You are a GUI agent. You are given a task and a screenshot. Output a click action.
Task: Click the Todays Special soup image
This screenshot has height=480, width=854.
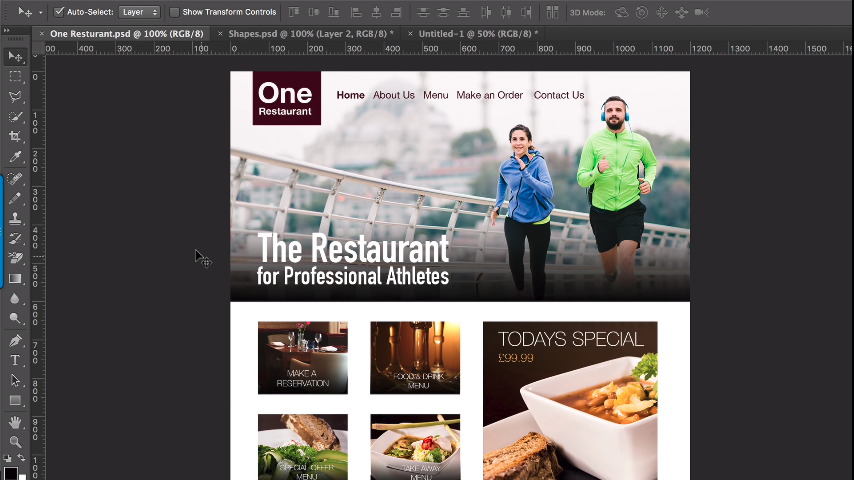(x=570, y=400)
